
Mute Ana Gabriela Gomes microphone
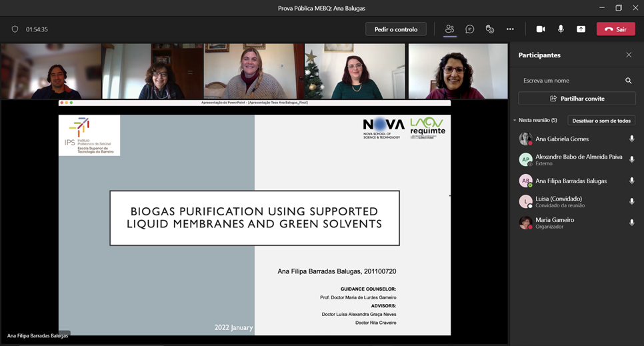coord(631,139)
